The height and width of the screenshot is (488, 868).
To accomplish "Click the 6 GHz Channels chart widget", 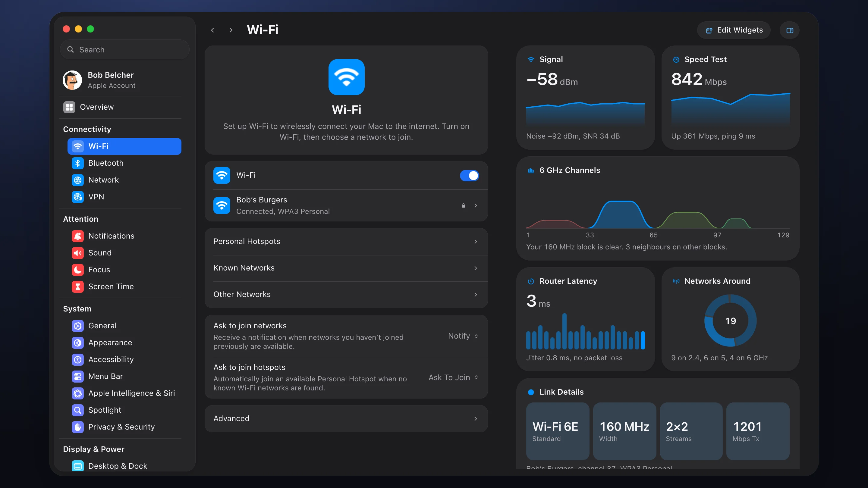I will [658, 208].
